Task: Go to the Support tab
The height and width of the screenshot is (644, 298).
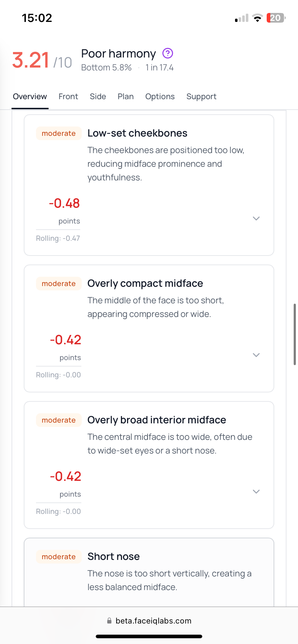Action: pyautogui.click(x=201, y=97)
